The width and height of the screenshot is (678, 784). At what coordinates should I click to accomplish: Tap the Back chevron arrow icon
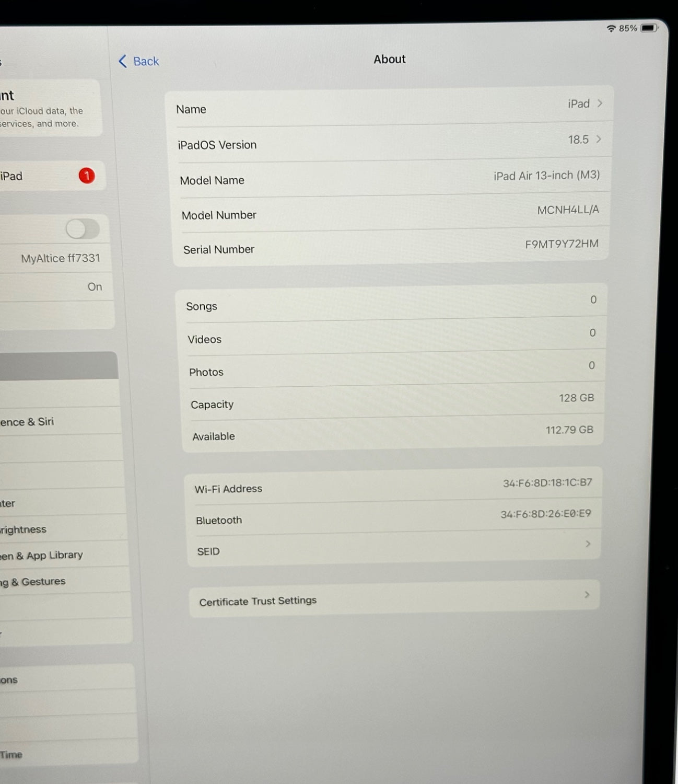123,61
